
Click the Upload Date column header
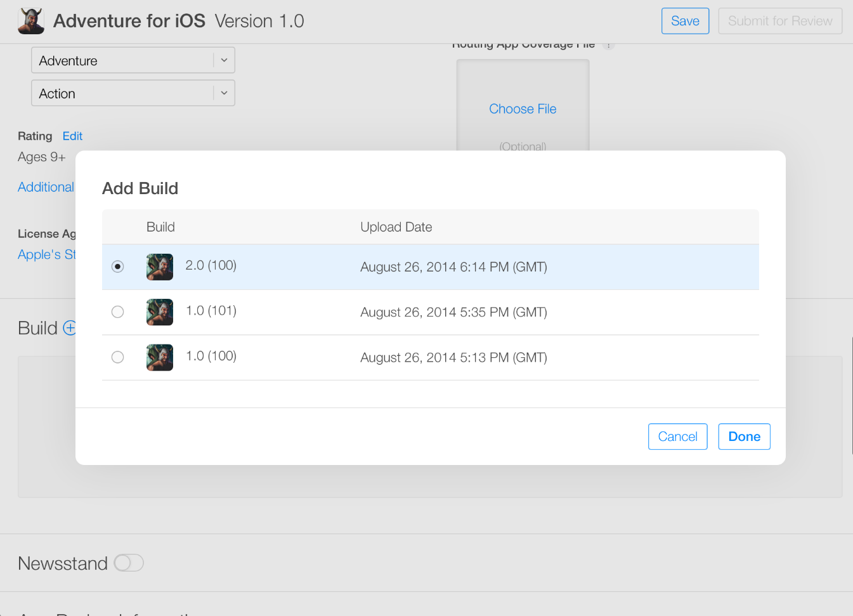click(x=396, y=227)
